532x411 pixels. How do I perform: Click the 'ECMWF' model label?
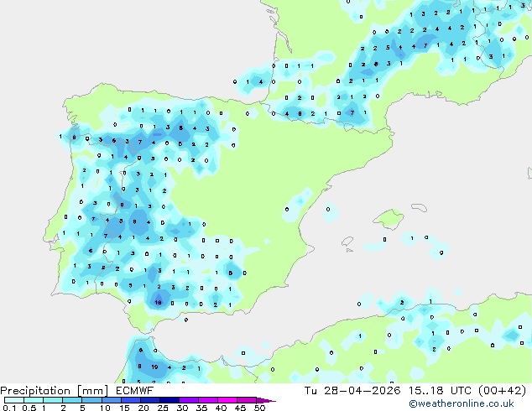(x=135, y=391)
